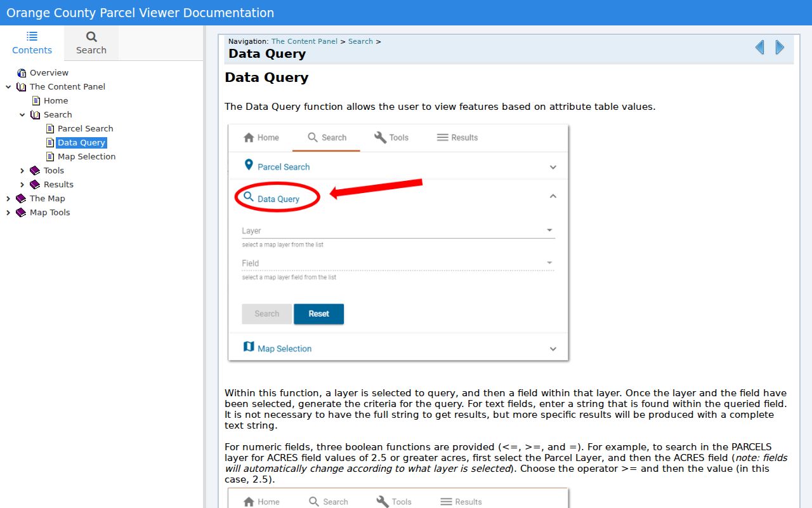Click the page icon next to Parcel Search
812x508 pixels.
[x=50, y=129]
